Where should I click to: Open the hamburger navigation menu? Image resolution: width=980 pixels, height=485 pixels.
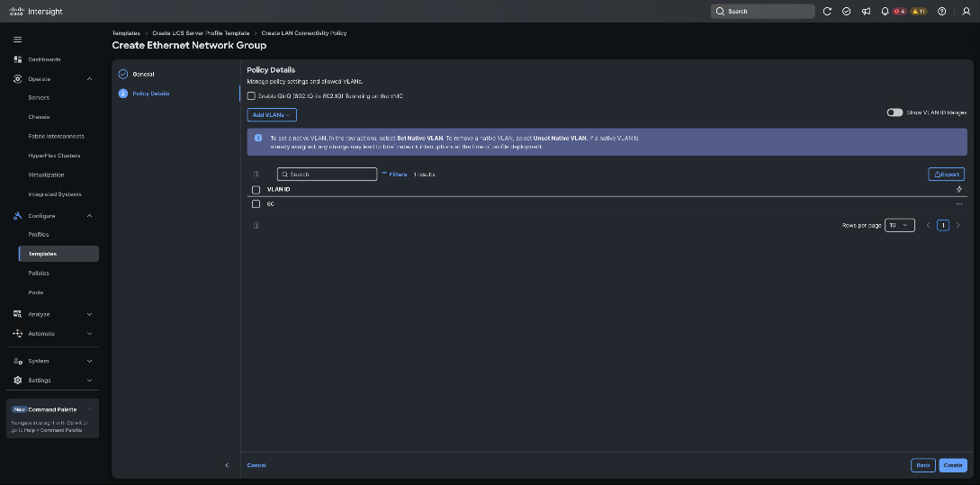coord(17,40)
